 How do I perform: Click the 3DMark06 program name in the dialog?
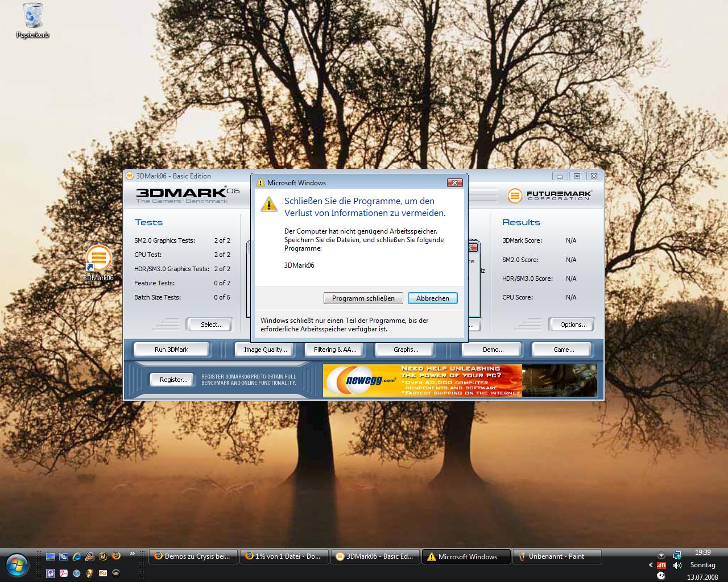299,265
